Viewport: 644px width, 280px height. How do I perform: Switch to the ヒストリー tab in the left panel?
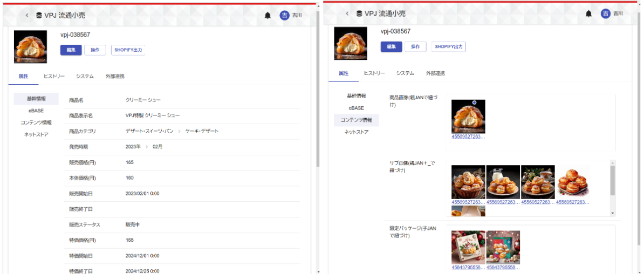click(54, 77)
